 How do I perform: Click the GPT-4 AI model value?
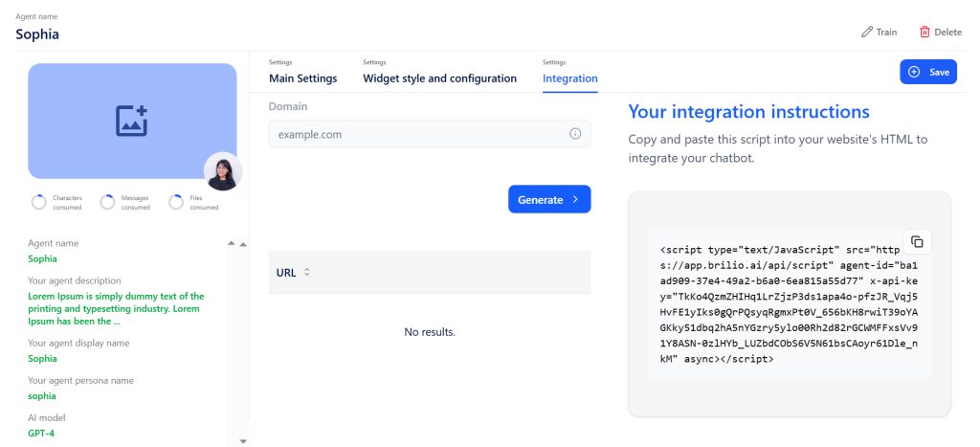41,433
